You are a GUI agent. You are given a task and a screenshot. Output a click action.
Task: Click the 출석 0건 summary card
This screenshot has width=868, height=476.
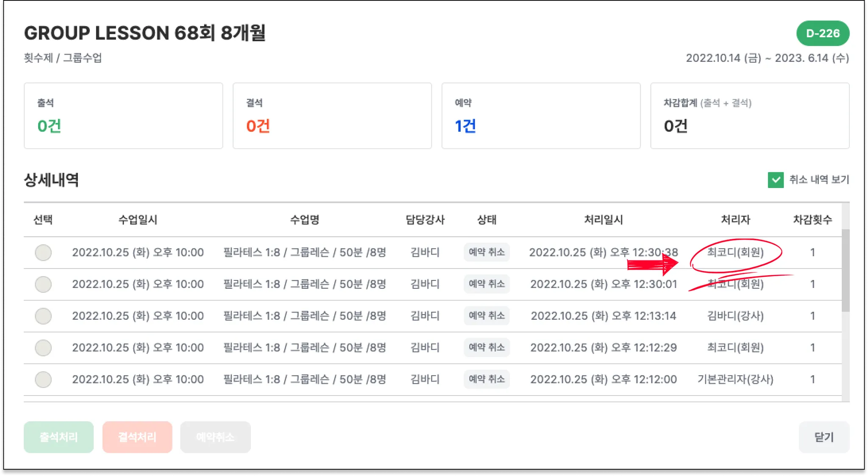pyautogui.click(x=123, y=116)
